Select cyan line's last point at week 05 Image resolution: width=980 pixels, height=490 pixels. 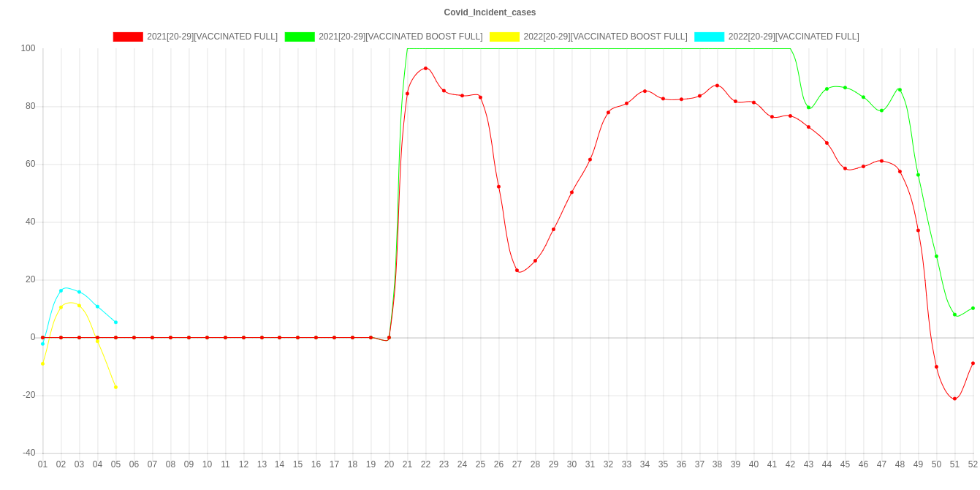(115, 323)
